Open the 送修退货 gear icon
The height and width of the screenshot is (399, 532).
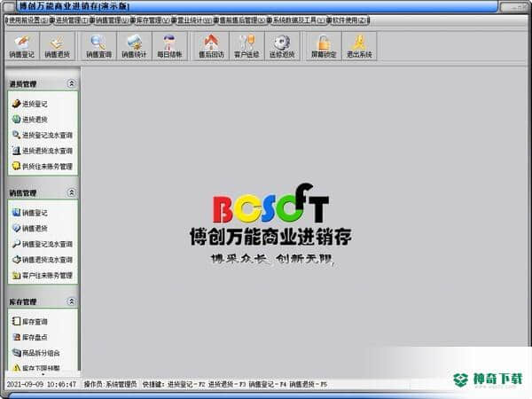pyautogui.click(x=282, y=46)
